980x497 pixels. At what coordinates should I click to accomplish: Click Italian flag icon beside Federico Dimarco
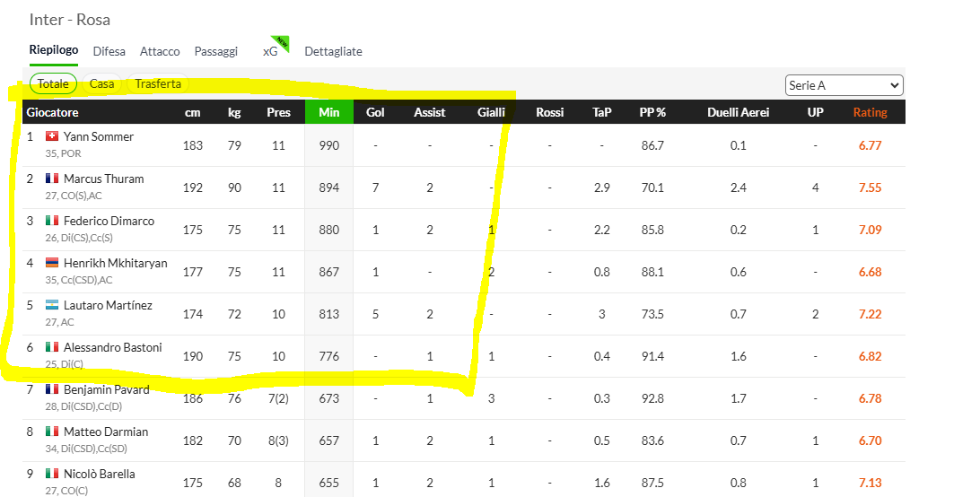point(52,220)
